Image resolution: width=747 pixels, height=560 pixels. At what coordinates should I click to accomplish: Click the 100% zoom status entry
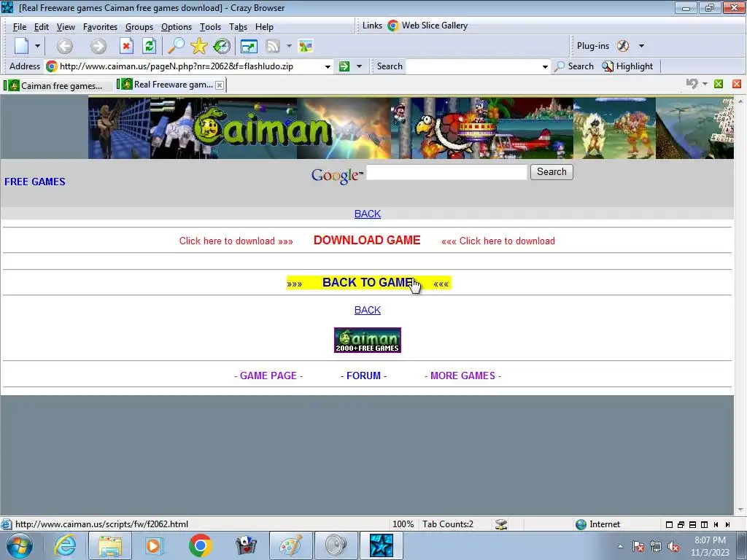(403, 524)
